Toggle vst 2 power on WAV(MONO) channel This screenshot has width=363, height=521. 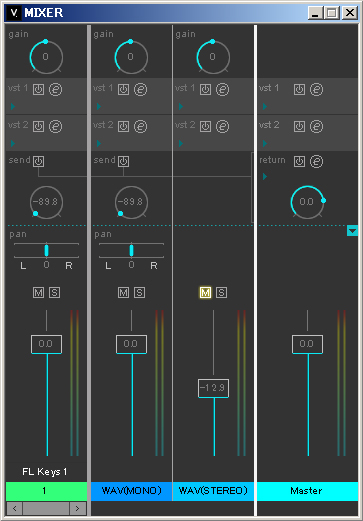point(123,126)
